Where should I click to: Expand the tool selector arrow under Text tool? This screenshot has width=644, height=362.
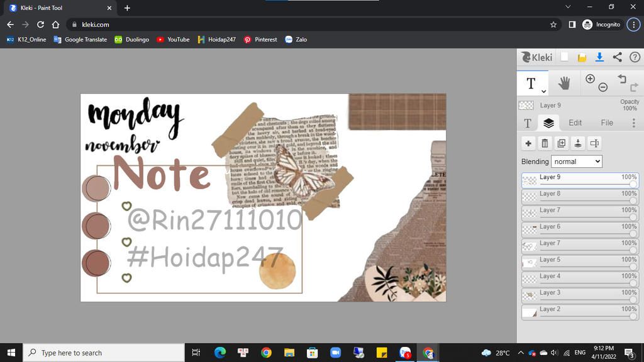[x=543, y=92]
